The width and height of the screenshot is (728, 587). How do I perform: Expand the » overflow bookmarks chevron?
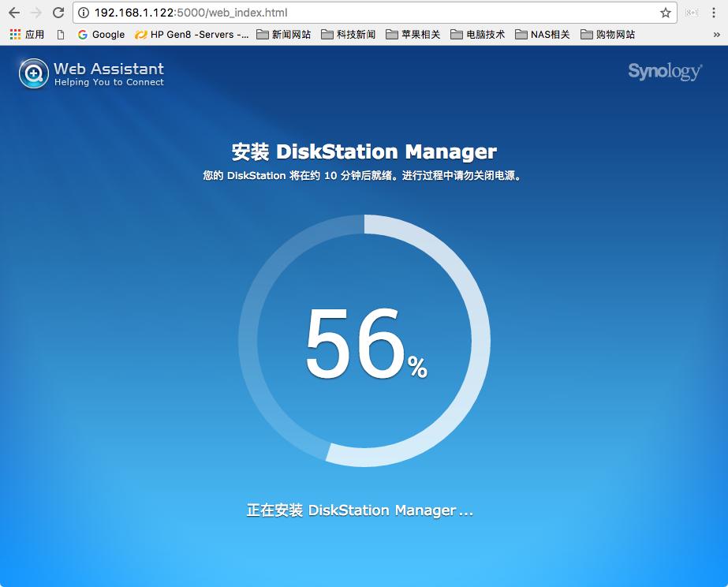[x=716, y=34]
